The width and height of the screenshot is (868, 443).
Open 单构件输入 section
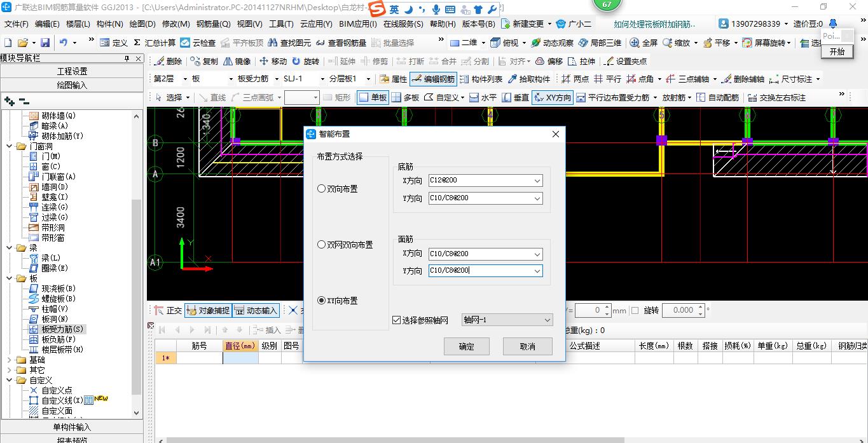(x=72, y=427)
